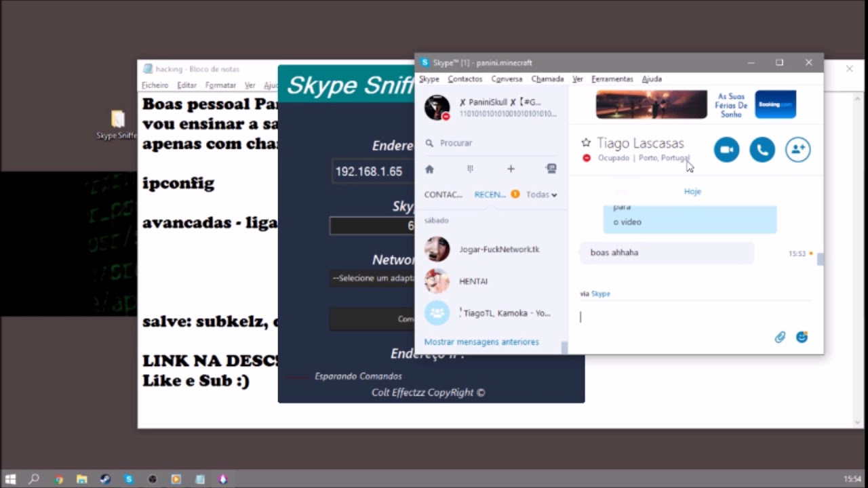This screenshot has width=868, height=488.
Task: Click the contact list scrollbar in Skype
Action: pyautogui.click(x=564, y=348)
